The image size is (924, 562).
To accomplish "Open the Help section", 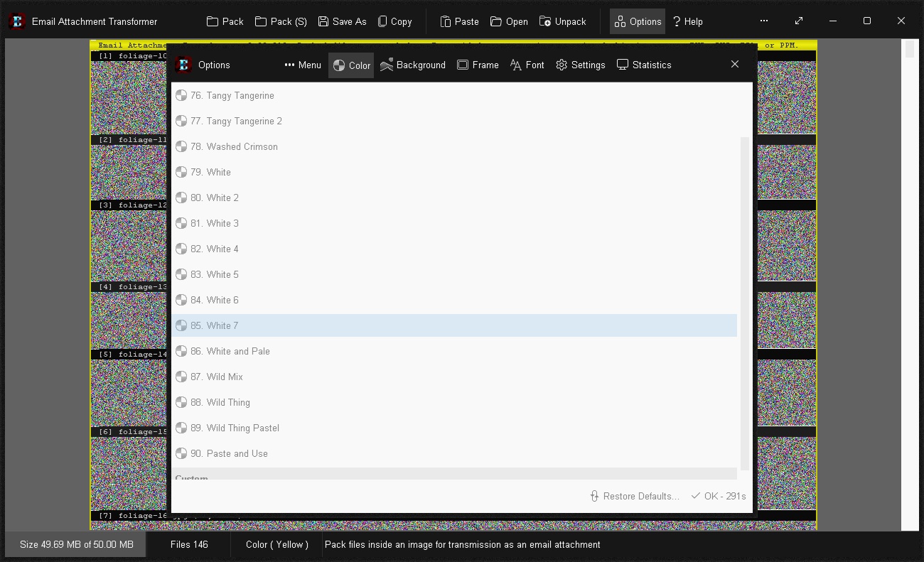I will [687, 21].
